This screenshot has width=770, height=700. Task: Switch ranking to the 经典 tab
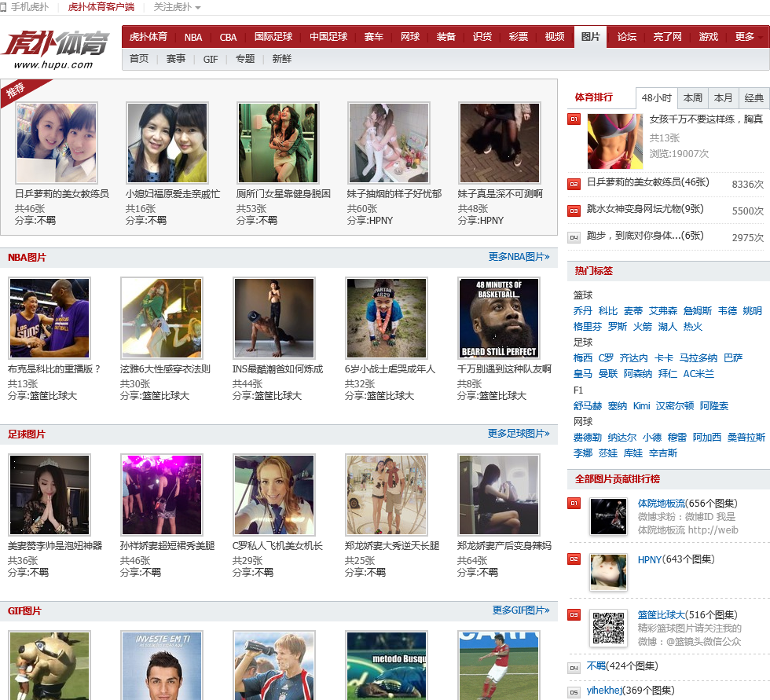(753, 97)
